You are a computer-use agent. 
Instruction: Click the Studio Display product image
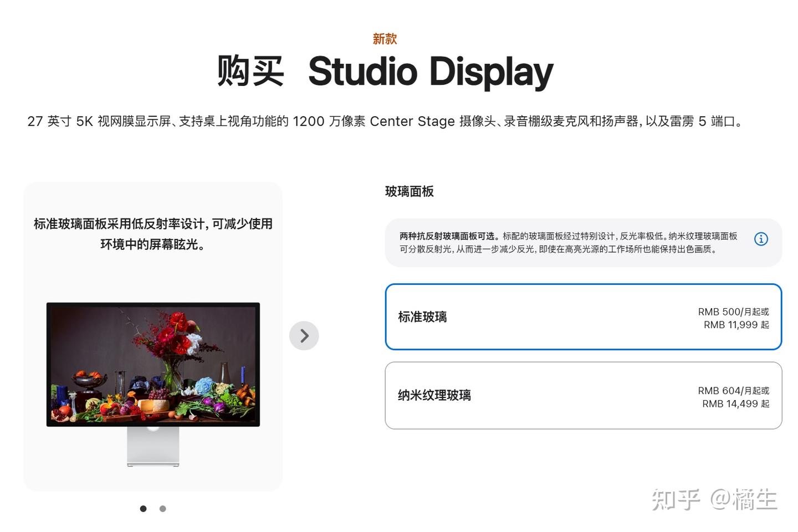point(153,384)
